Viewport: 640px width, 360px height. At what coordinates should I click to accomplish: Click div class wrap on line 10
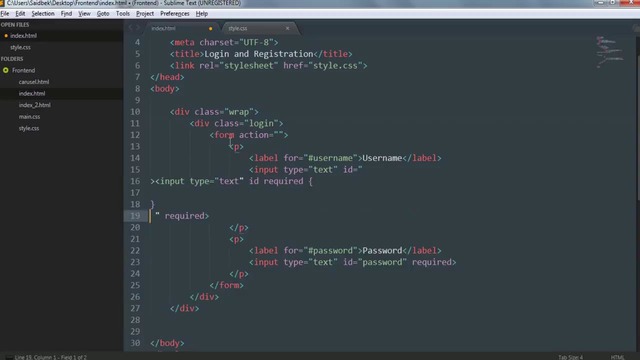(214, 112)
